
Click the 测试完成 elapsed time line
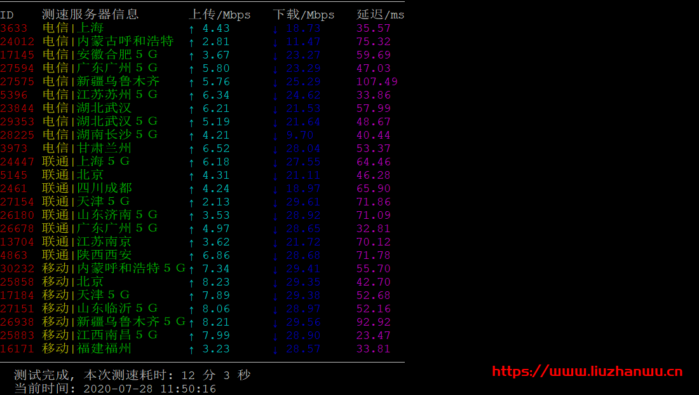click(x=132, y=375)
